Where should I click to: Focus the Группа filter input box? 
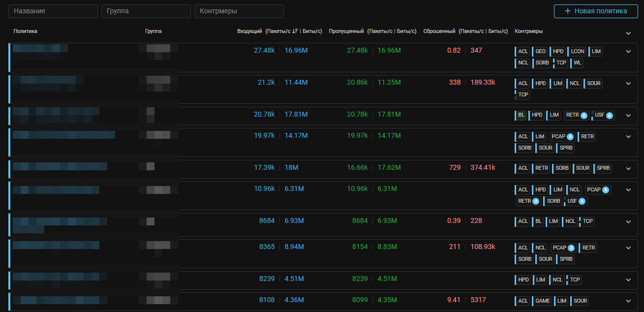[x=146, y=11]
